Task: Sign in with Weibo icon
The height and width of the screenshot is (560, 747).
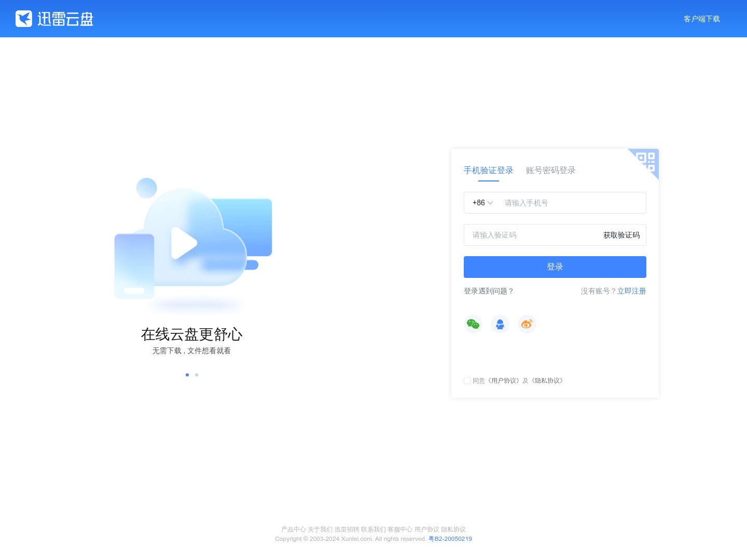Action: (527, 324)
